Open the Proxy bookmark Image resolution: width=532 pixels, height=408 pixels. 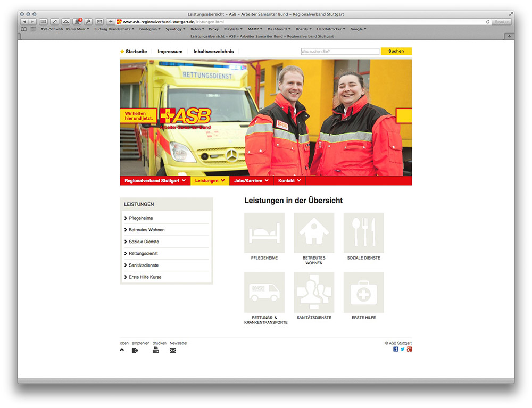pos(214,29)
